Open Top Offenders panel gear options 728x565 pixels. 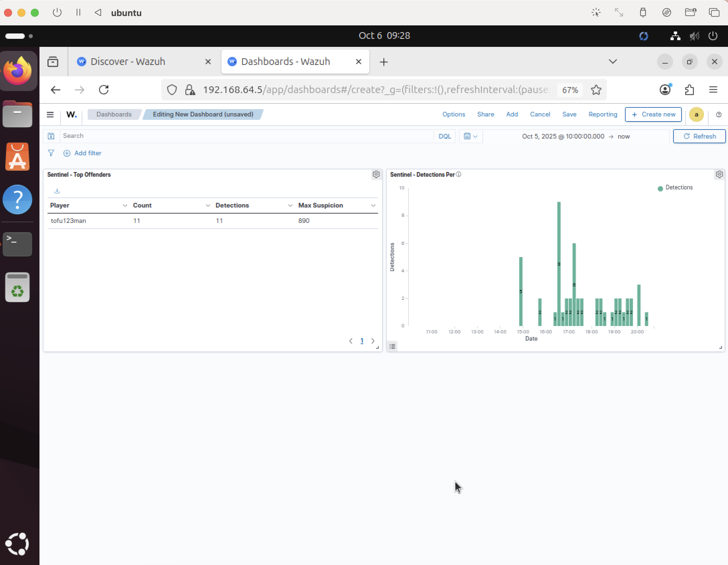[x=376, y=174]
